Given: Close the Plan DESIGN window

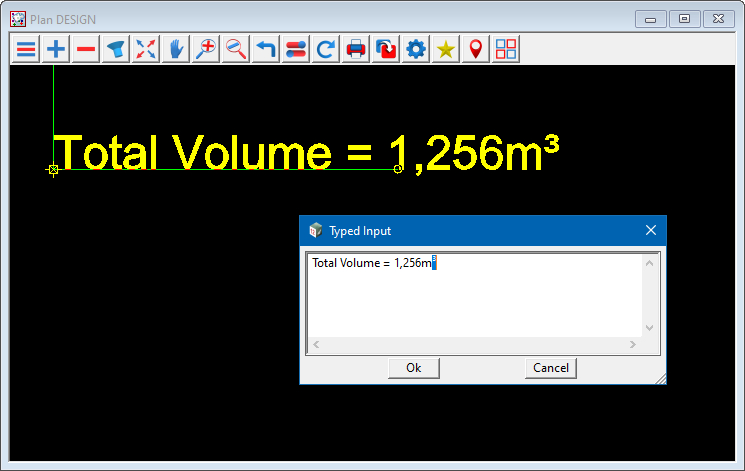Looking at the screenshot, I should tap(718, 19).
